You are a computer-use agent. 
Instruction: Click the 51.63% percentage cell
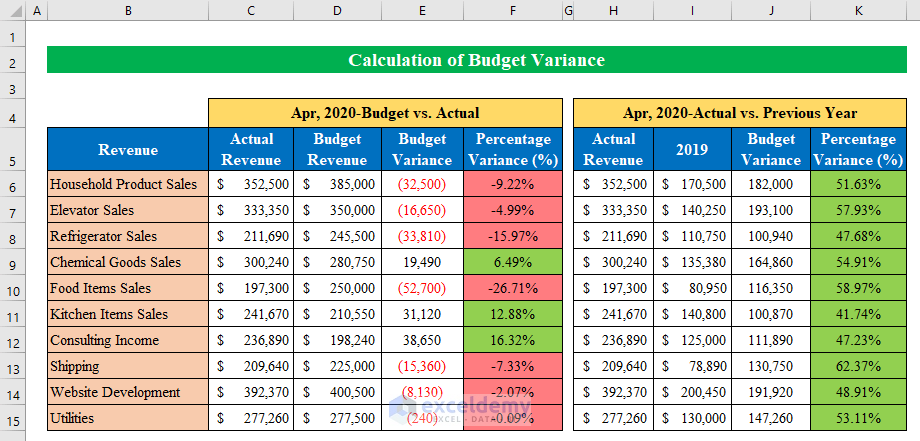[x=859, y=184]
